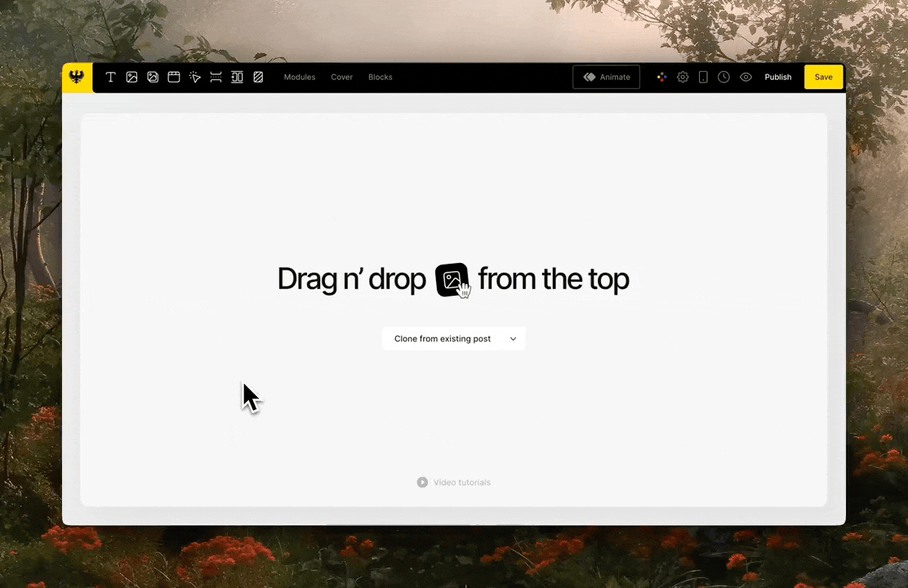Open the Blocks menu
This screenshot has width=908, height=588.
(381, 77)
